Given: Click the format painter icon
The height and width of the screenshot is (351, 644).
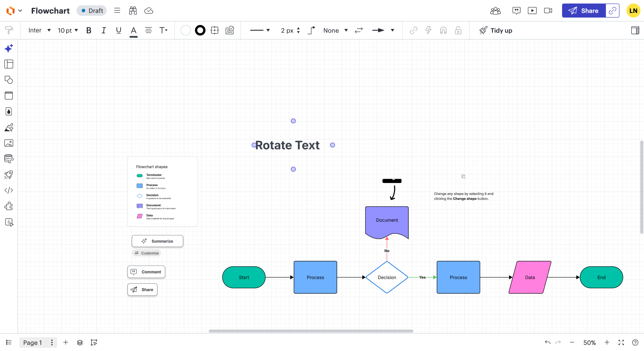Looking at the screenshot, I should pos(9,30).
